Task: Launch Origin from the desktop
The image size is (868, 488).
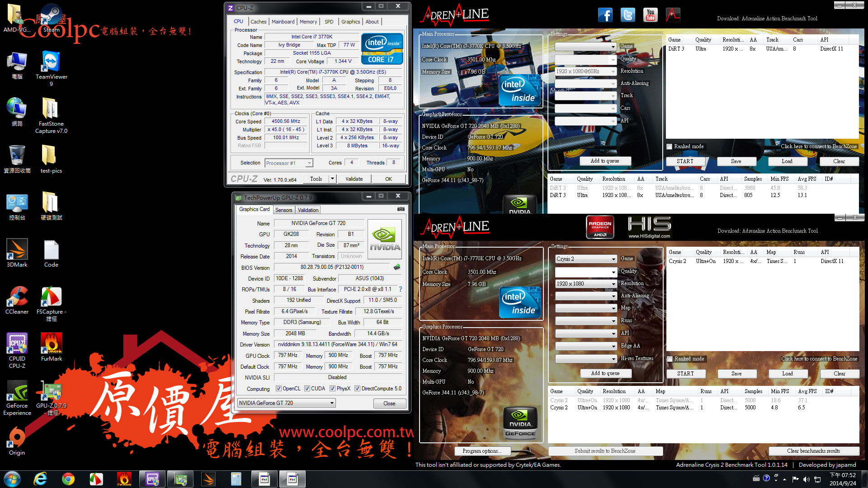Action: (x=17, y=441)
